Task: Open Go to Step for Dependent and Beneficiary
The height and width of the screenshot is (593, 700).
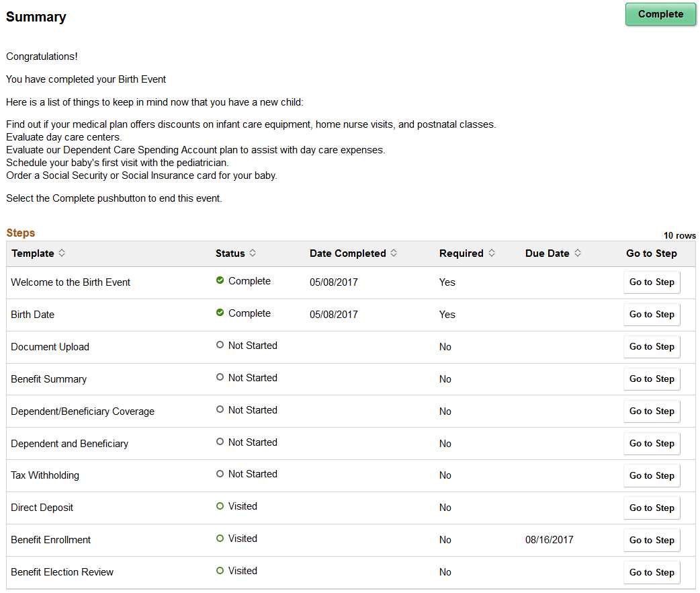Action: (x=651, y=443)
